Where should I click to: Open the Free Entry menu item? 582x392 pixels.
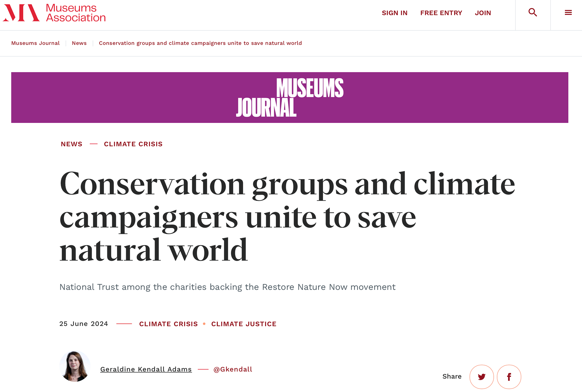[441, 13]
